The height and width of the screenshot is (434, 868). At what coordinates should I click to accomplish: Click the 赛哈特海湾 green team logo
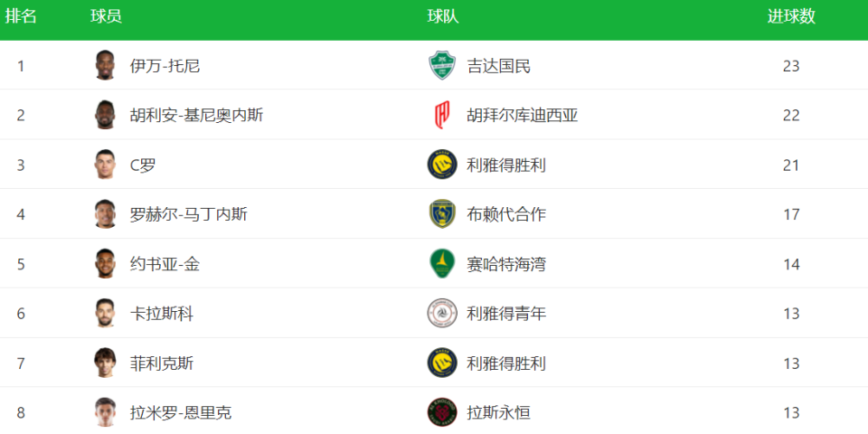(x=441, y=264)
